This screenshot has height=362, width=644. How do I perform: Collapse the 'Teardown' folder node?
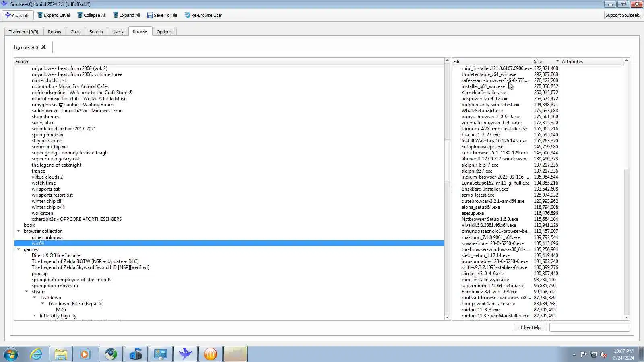pyautogui.click(x=35, y=298)
